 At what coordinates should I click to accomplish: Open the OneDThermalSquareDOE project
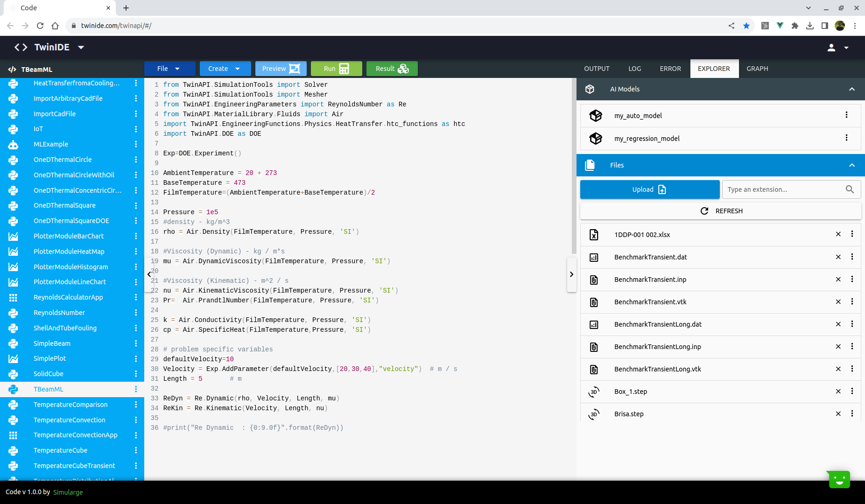click(x=71, y=221)
